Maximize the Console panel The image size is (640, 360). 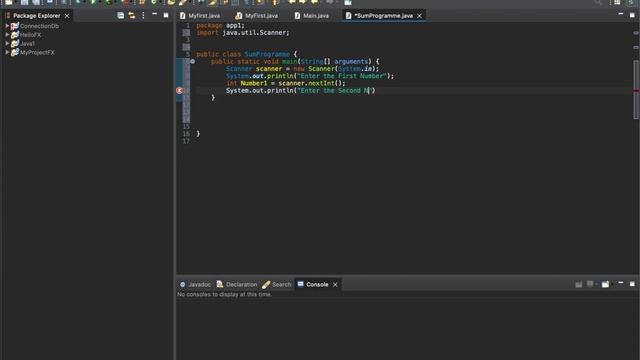pos(632,284)
